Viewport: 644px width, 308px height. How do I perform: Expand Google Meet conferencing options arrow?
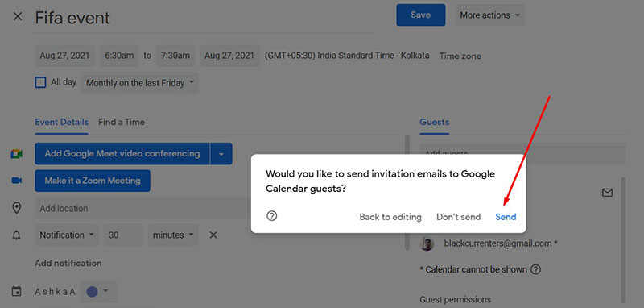[221, 154]
